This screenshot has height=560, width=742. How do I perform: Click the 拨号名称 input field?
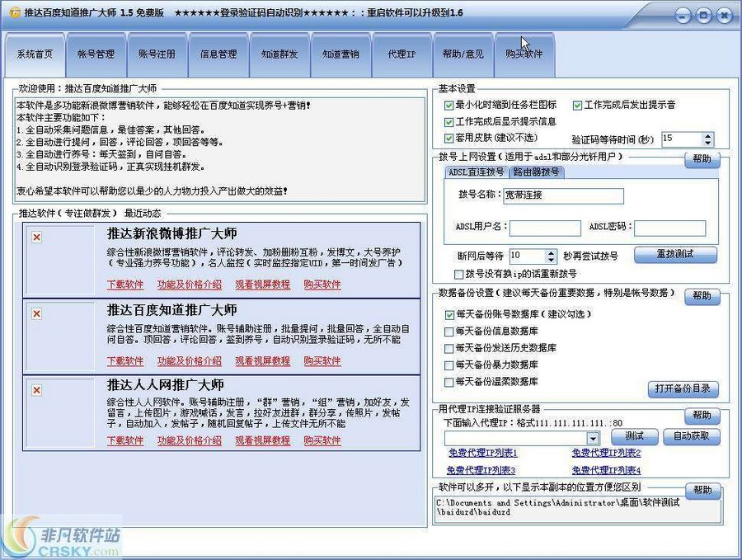(563, 195)
